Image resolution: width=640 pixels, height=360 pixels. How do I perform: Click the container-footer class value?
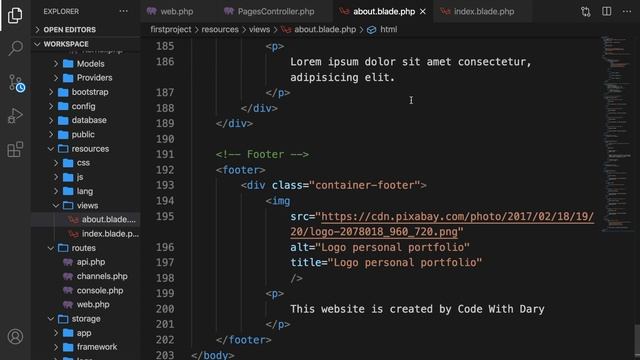click(x=365, y=185)
